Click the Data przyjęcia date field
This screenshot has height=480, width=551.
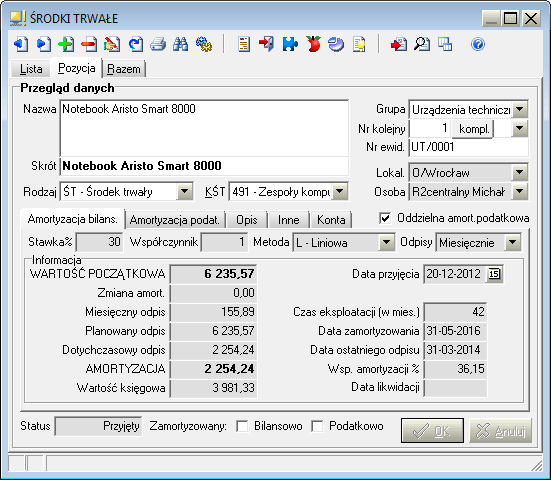pyautogui.click(x=455, y=274)
